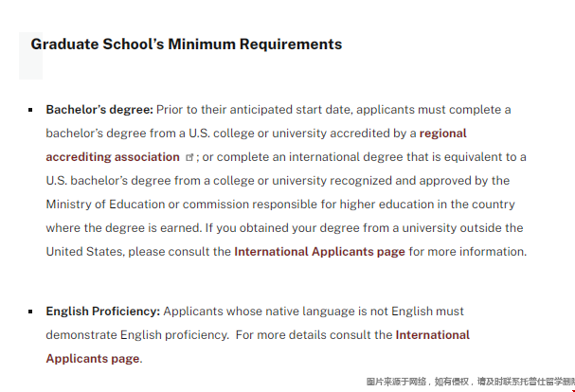Viewport: 575px width, 392px height.
Task: Click 'where the degree is earned' text
Action: [124, 228]
